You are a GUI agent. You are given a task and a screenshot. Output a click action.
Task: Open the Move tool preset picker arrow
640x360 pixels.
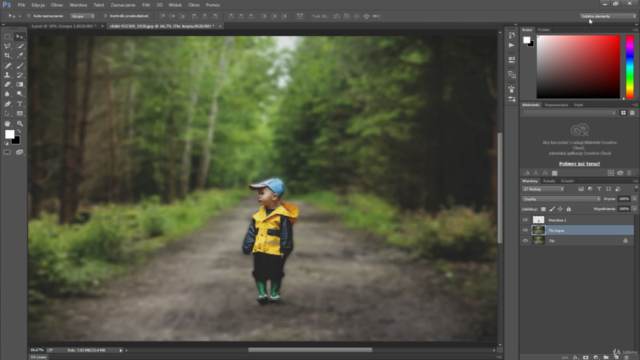click(20, 16)
